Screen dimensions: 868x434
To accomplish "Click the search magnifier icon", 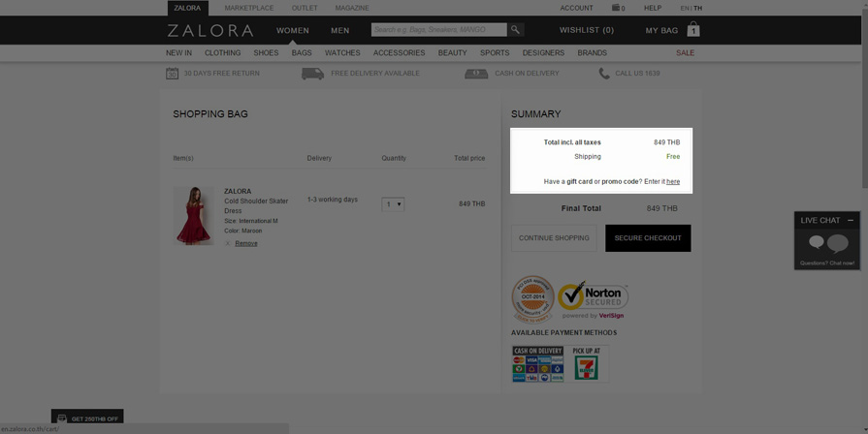I will pyautogui.click(x=515, y=30).
